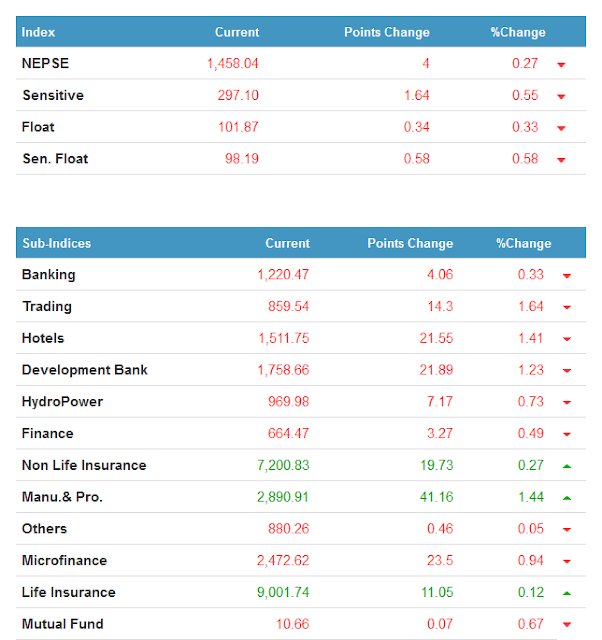The image size is (602, 640).
Task: Click Points Change header in Sub-Indices table
Action: pyautogui.click(x=410, y=243)
